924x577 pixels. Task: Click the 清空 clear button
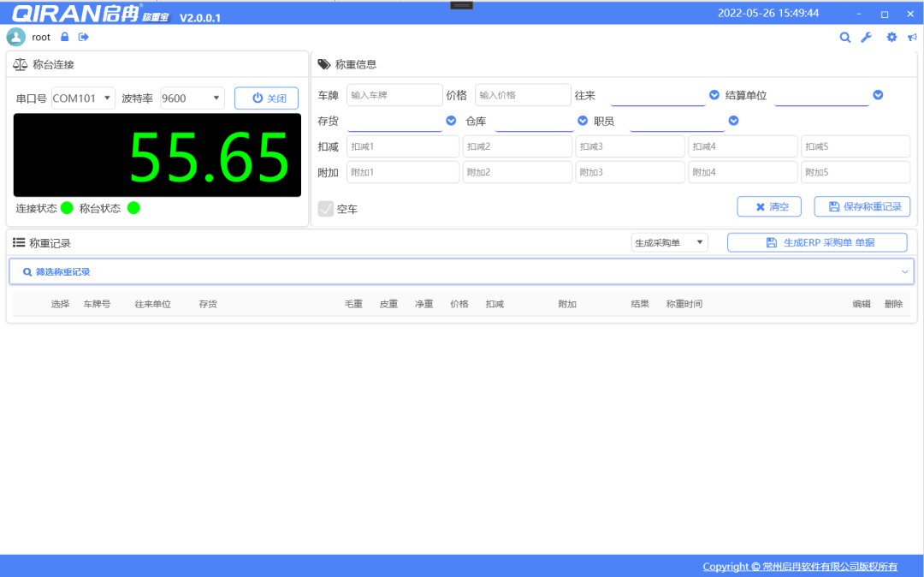click(768, 206)
